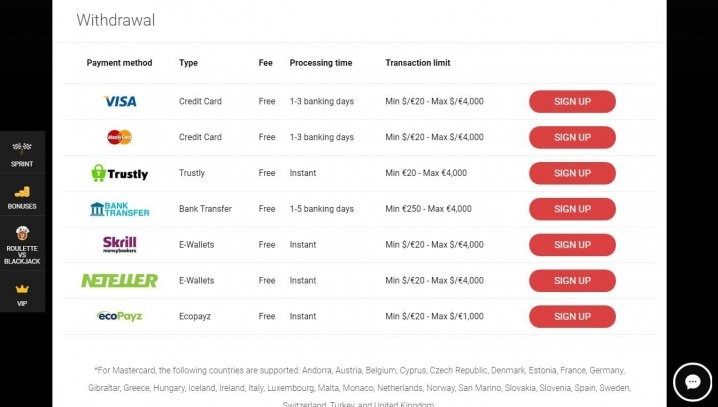
Task: Click the Neteller logo
Action: 119,281
